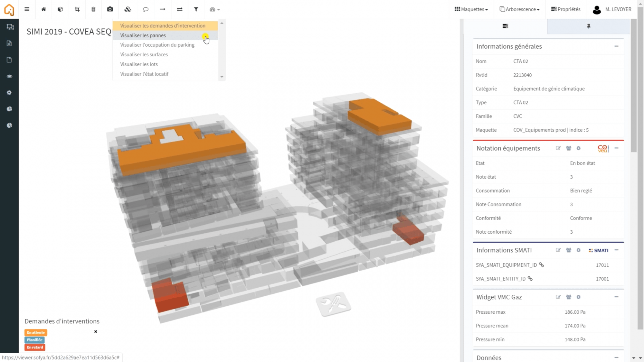Click the home icon in toolbar
The image size is (644, 362).
43,9
